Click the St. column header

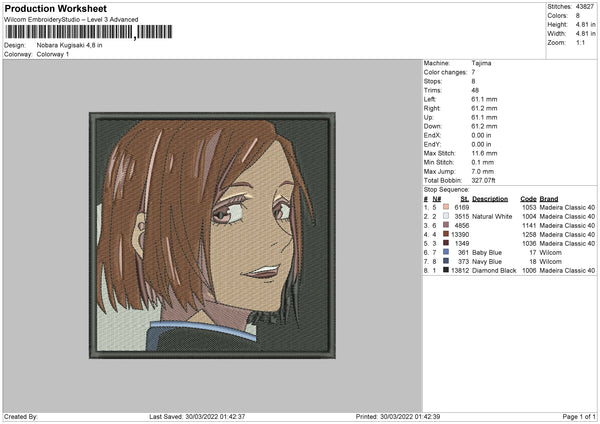coord(465,199)
